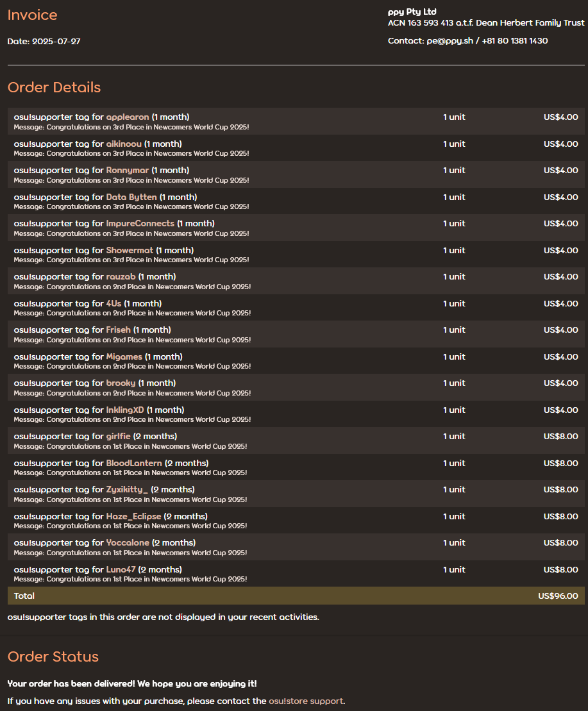Click the date 2025-07-27
588x711 pixels.
[x=56, y=41]
